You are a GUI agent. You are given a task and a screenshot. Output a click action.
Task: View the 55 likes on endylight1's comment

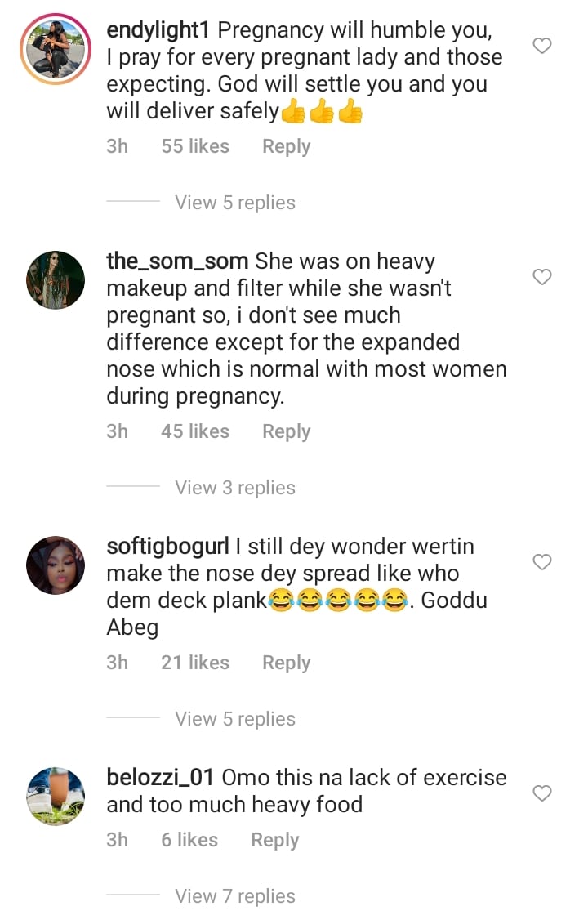[x=195, y=147]
